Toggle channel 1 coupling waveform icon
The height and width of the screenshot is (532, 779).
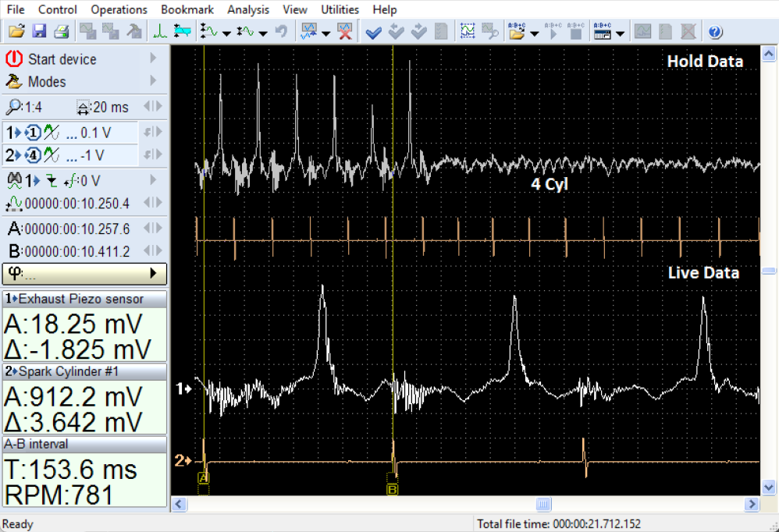coord(52,133)
